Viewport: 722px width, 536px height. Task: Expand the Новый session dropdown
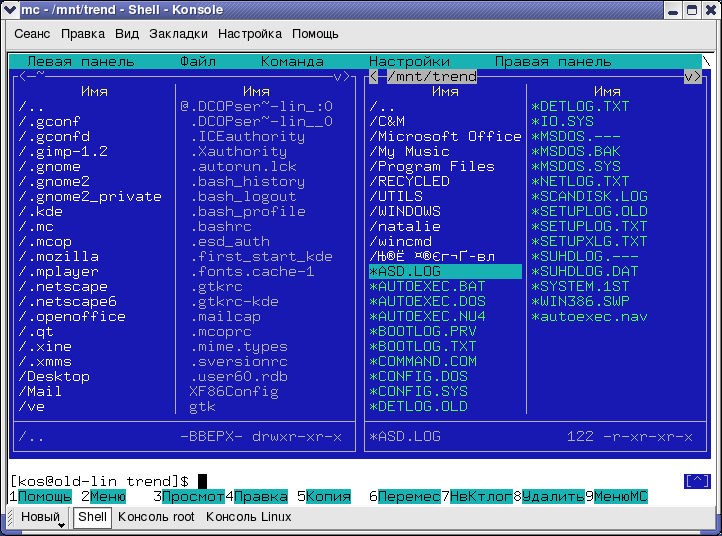[61, 524]
